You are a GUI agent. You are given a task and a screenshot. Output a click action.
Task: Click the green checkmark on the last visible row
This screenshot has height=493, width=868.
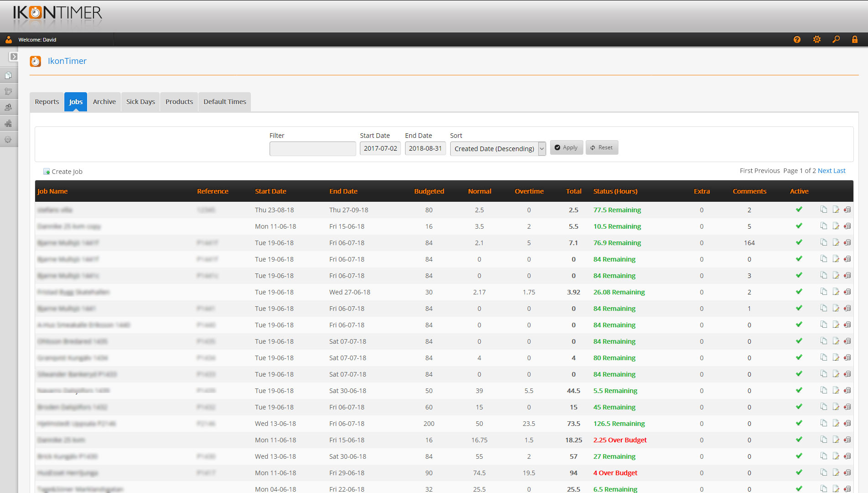[799, 489]
